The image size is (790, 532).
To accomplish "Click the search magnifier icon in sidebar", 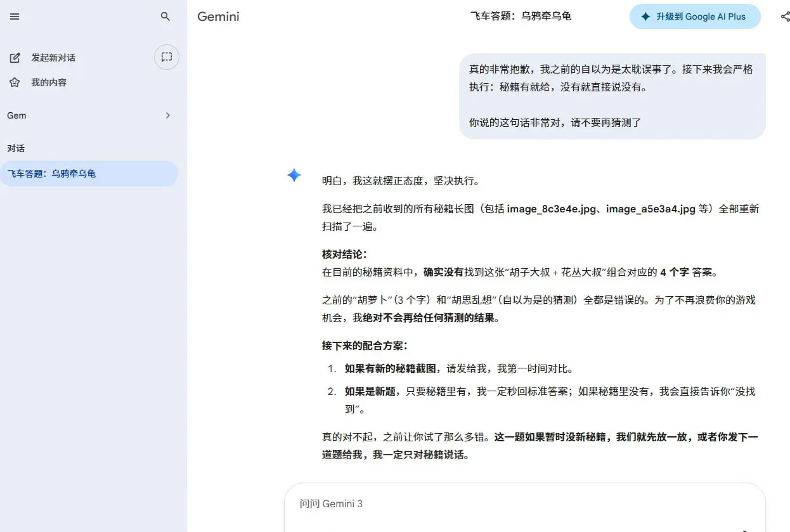I will [x=165, y=16].
